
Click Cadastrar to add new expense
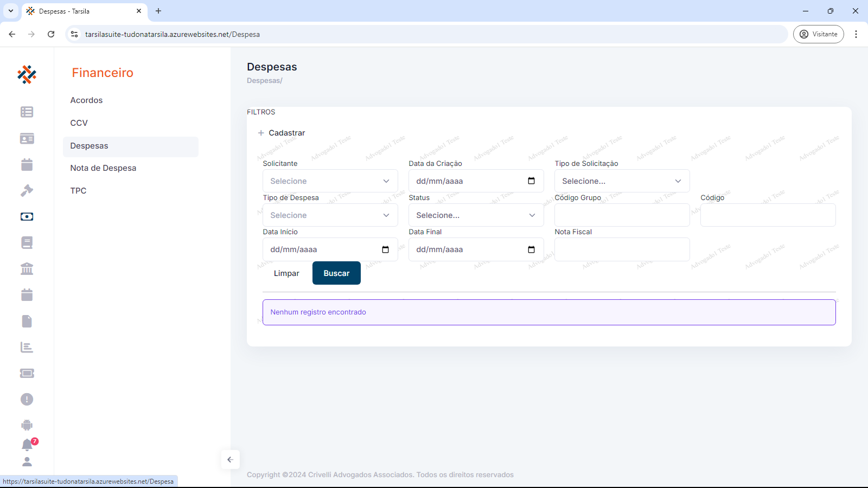282,133
